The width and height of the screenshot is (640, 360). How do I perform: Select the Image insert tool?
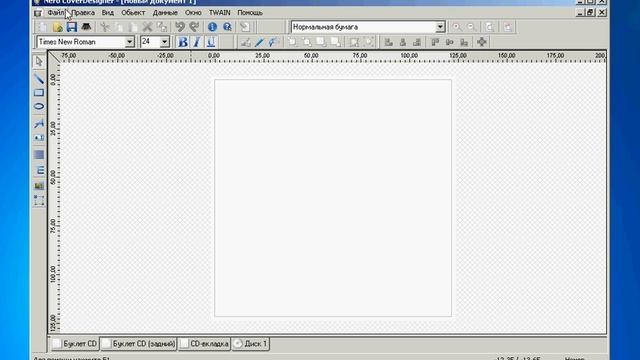pos(39,186)
